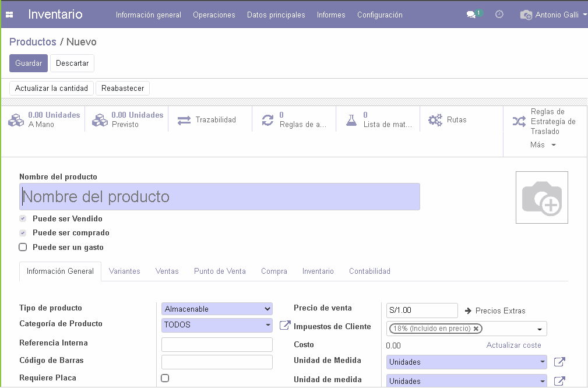Open the apps grid icon top-left
Screen dimensions: 588x388
pyautogui.click(x=8, y=14)
